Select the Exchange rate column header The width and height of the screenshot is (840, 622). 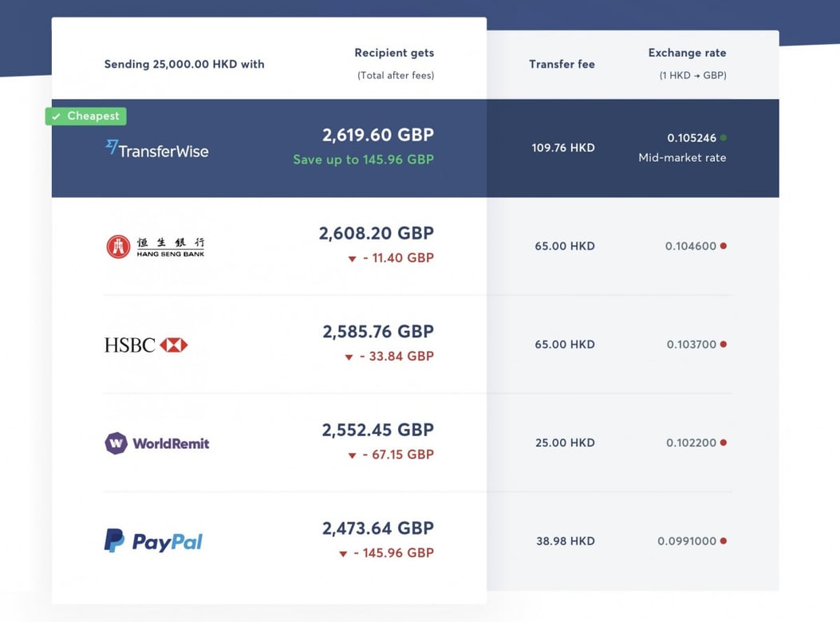point(687,53)
